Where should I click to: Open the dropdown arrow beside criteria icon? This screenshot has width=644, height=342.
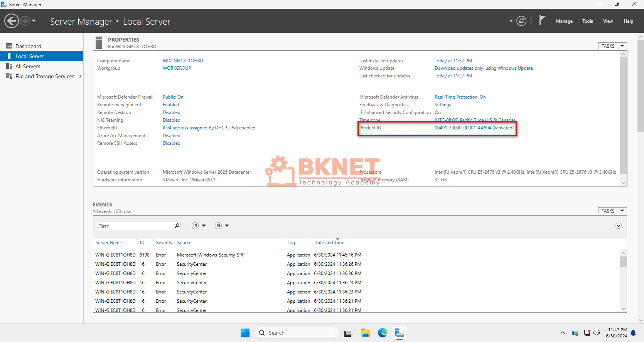coord(204,226)
